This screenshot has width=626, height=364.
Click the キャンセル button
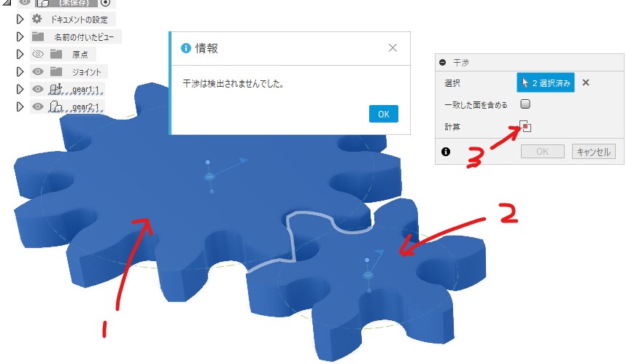[x=594, y=152]
